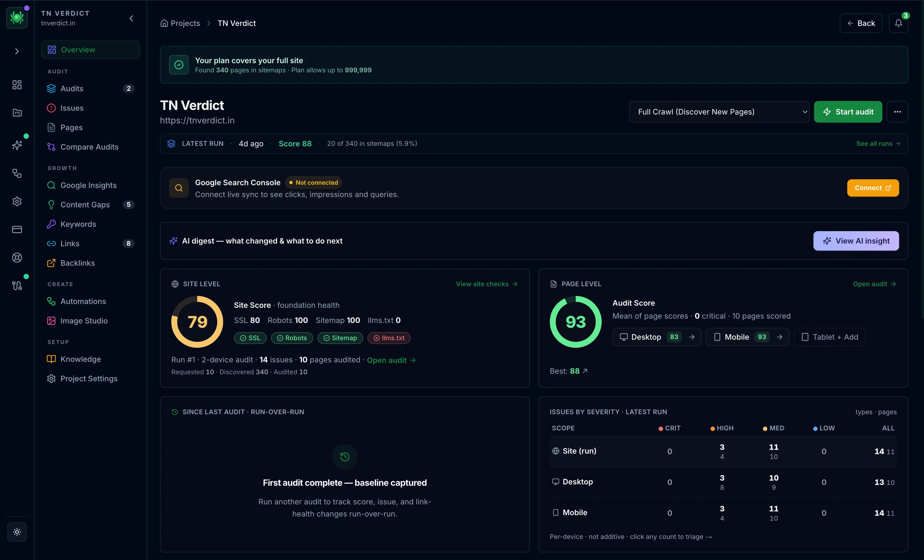Click Desktop medium count 10
Screen dimensions: 924x560
[x=773, y=478]
